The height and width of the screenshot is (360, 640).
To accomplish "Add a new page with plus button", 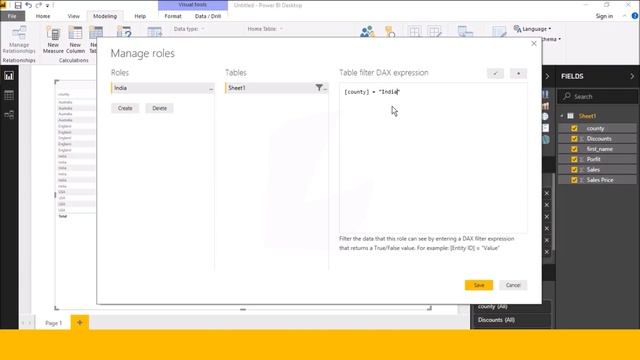I will click(x=80, y=322).
